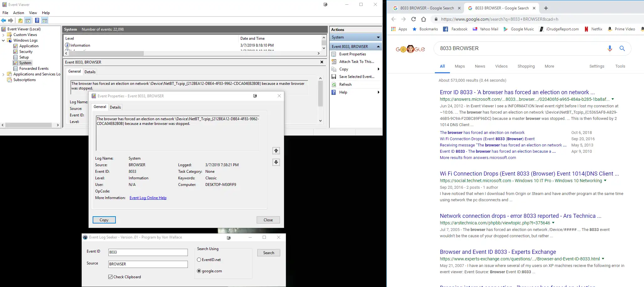The image size is (644, 287).
Task: Open dropdown arrow beside answers.microsoft.com result URL
Action: 613,99
